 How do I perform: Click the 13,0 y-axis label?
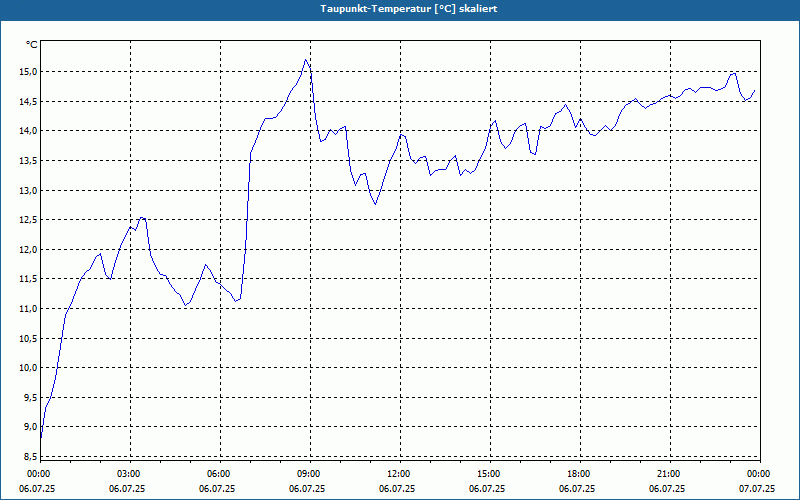[x=30, y=190]
